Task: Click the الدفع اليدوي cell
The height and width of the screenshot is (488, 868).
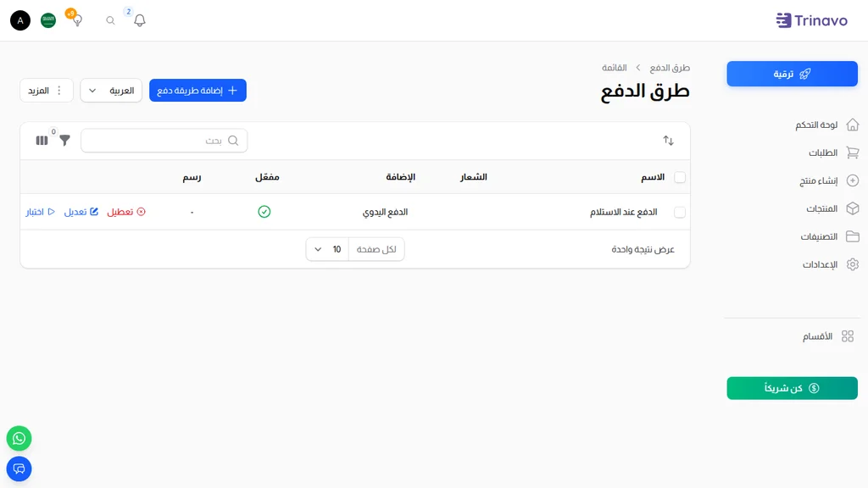Action: (x=386, y=212)
